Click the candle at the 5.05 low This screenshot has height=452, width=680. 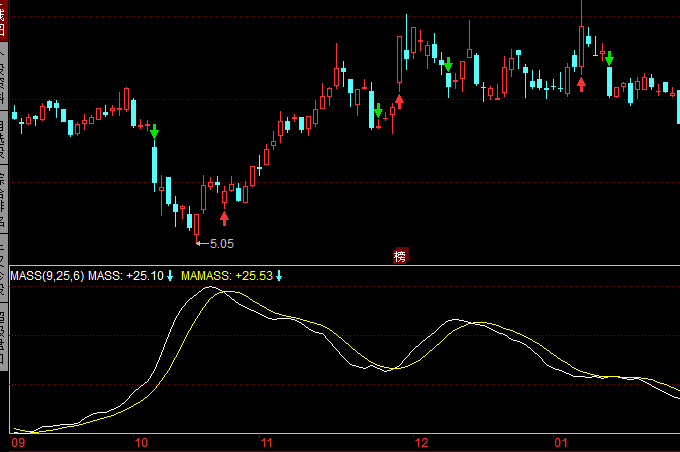[x=196, y=227]
